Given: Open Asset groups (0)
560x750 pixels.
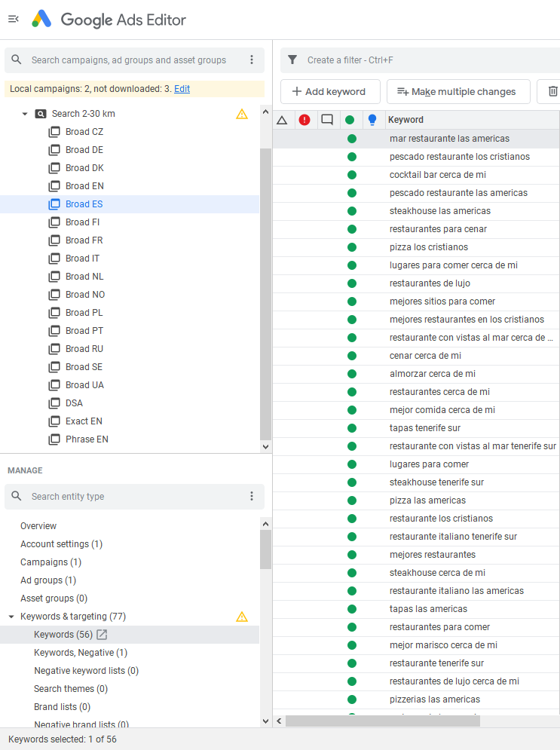Looking at the screenshot, I should [x=54, y=598].
